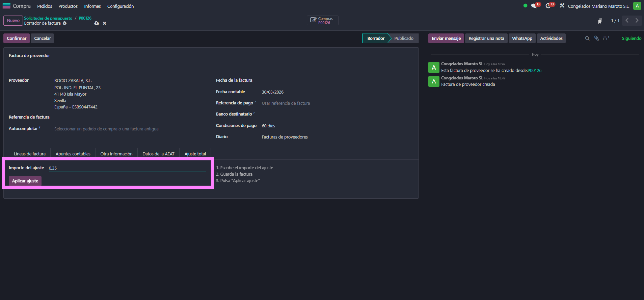
Task: Click the cloud save icon
Action: (x=97, y=23)
